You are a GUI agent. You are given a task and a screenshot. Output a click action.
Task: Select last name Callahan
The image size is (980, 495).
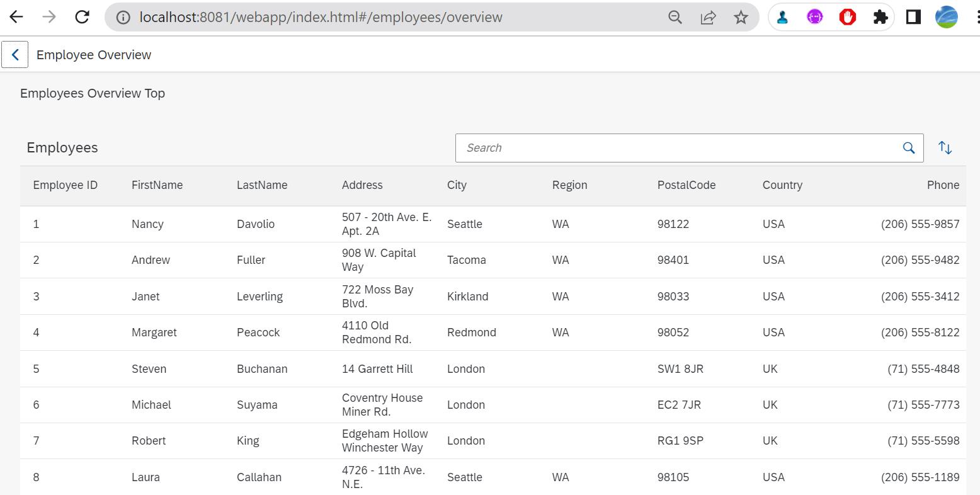click(x=259, y=477)
